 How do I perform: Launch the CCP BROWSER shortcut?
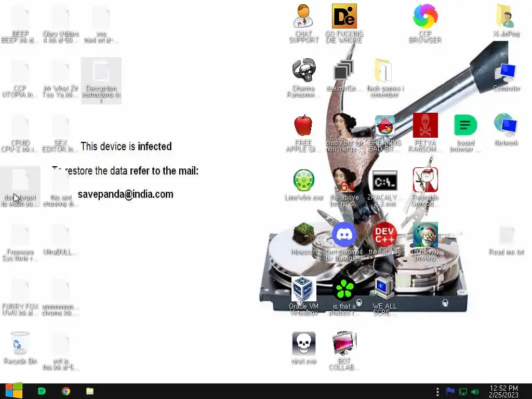[425, 23]
